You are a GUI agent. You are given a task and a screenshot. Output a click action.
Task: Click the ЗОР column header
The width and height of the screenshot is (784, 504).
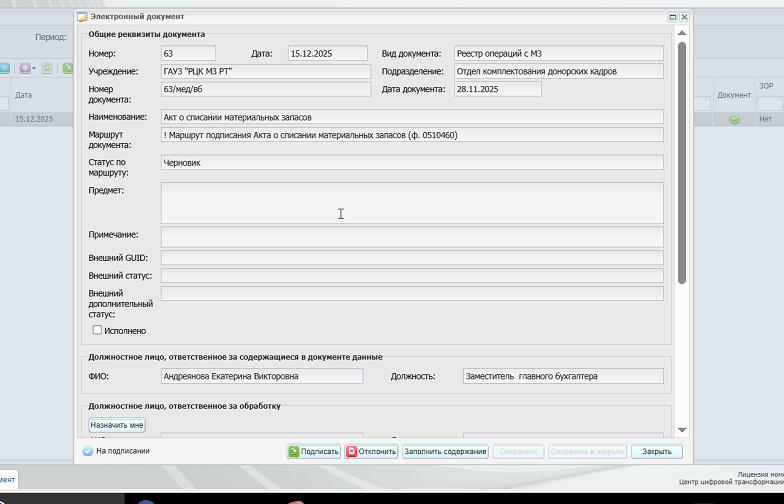(x=766, y=86)
